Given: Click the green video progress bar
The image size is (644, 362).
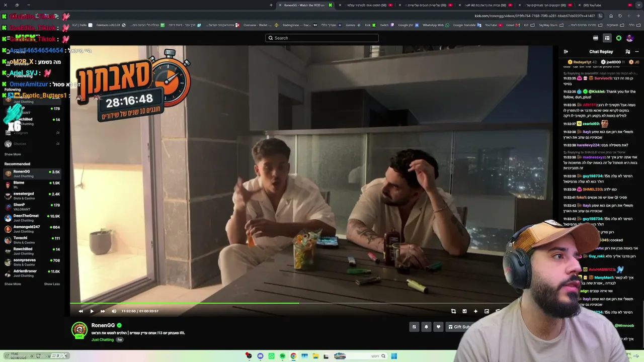Looking at the screenshot, I should pyautogui.click(x=185, y=303).
